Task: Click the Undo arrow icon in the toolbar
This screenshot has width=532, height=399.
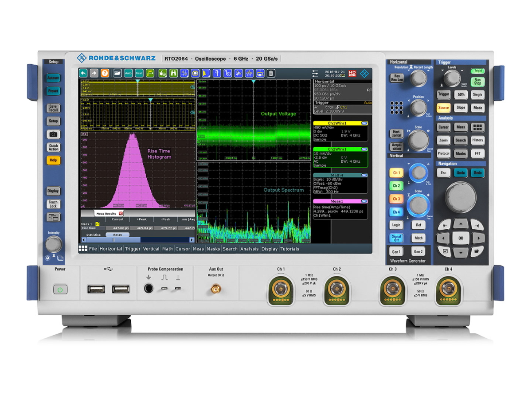Action: (x=83, y=74)
